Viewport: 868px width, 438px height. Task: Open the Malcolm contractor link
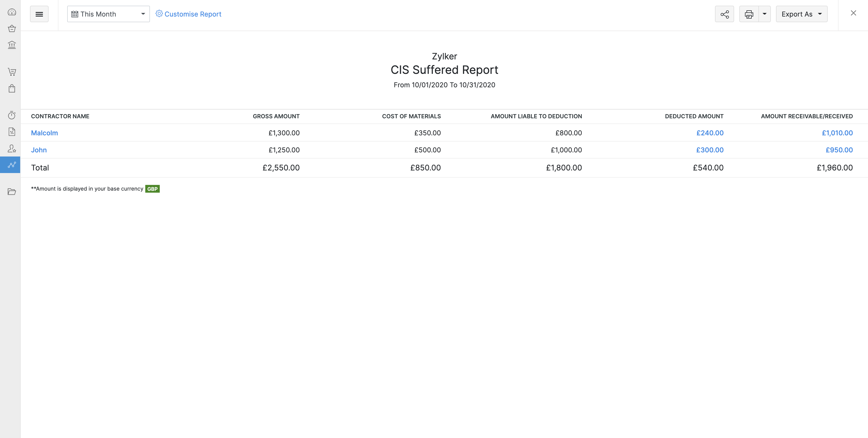[x=44, y=133]
